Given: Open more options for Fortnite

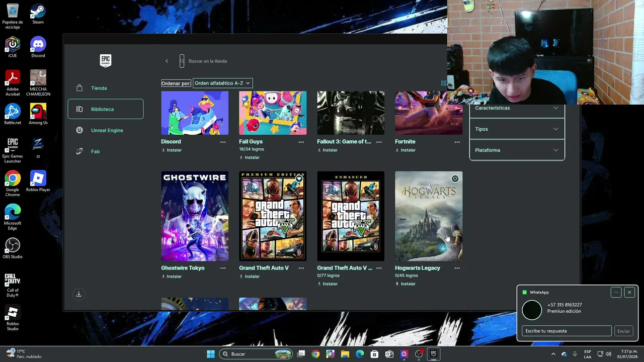Looking at the screenshot, I should (457, 142).
